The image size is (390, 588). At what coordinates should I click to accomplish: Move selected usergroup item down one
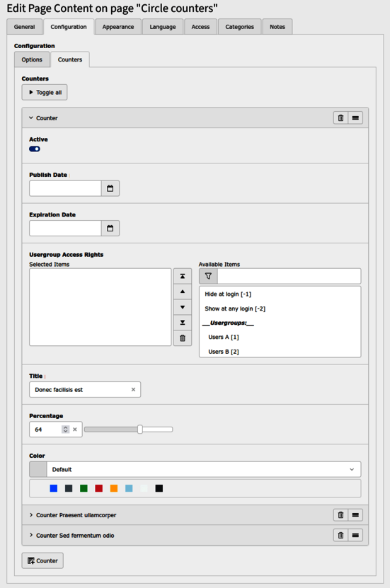coord(183,307)
